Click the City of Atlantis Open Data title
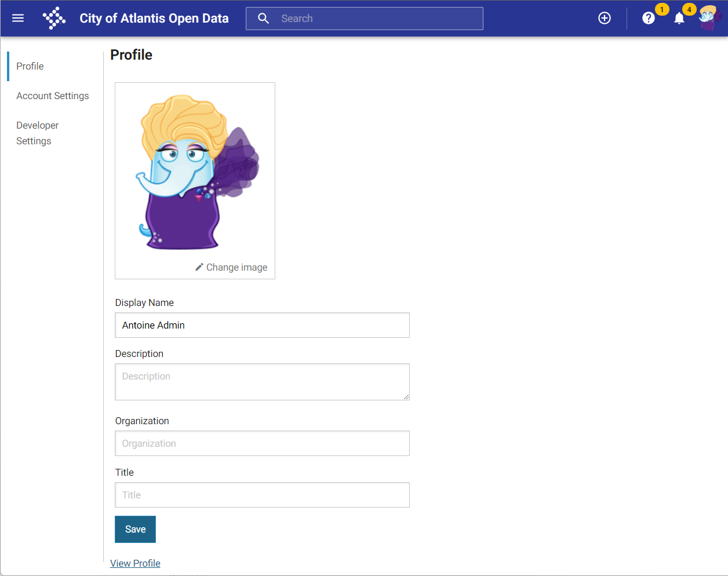 tap(154, 19)
